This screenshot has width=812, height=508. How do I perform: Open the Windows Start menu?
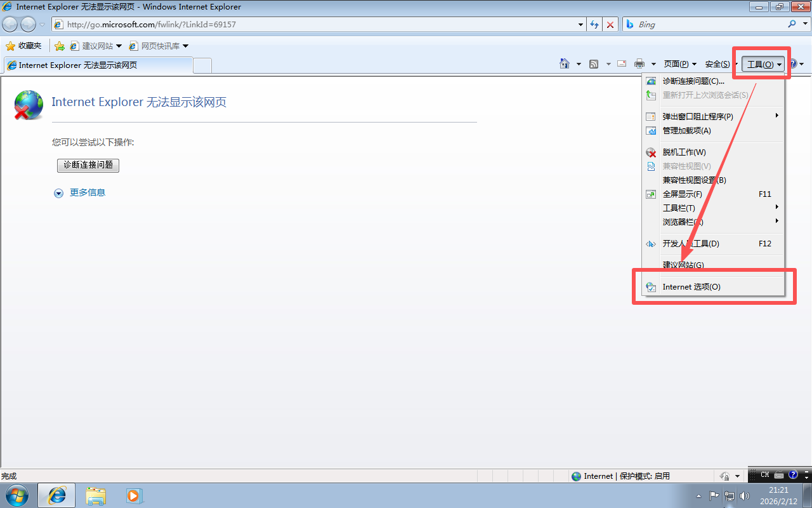(x=16, y=495)
